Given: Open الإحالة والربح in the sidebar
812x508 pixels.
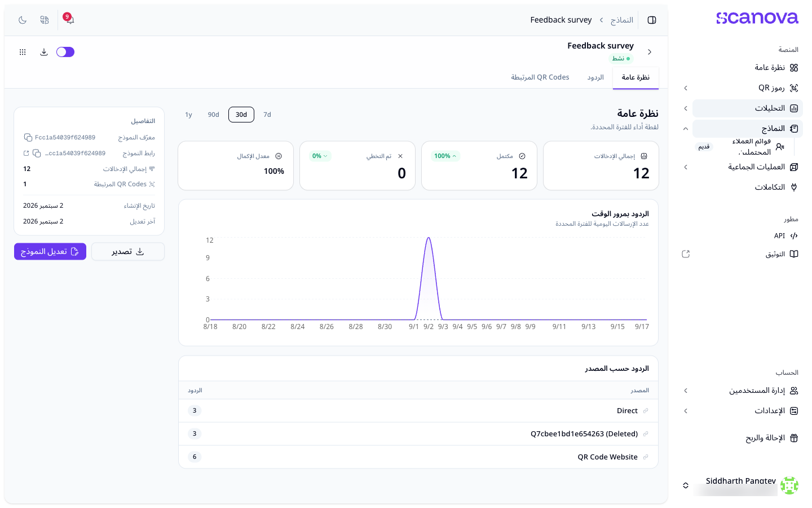Looking at the screenshot, I should 748,438.
